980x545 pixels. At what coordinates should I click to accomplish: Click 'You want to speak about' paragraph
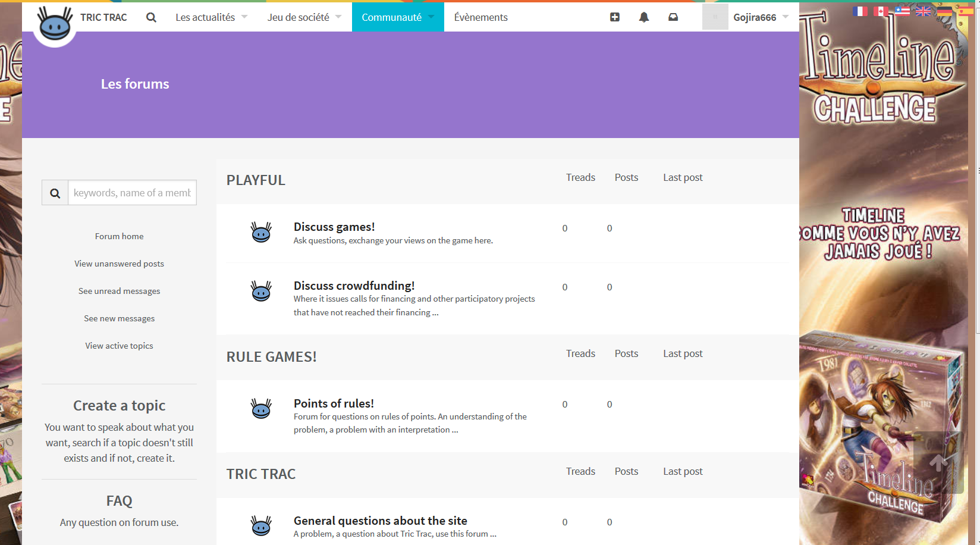pyautogui.click(x=120, y=443)
